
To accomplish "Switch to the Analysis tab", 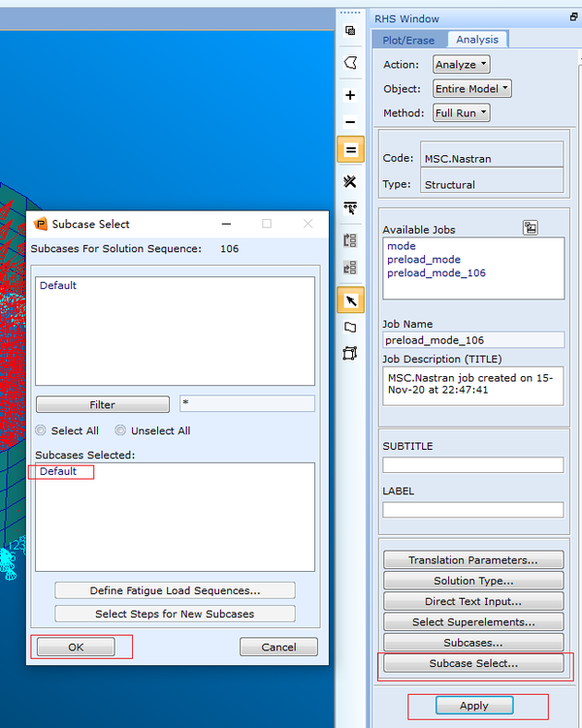I will pos(477,40).
